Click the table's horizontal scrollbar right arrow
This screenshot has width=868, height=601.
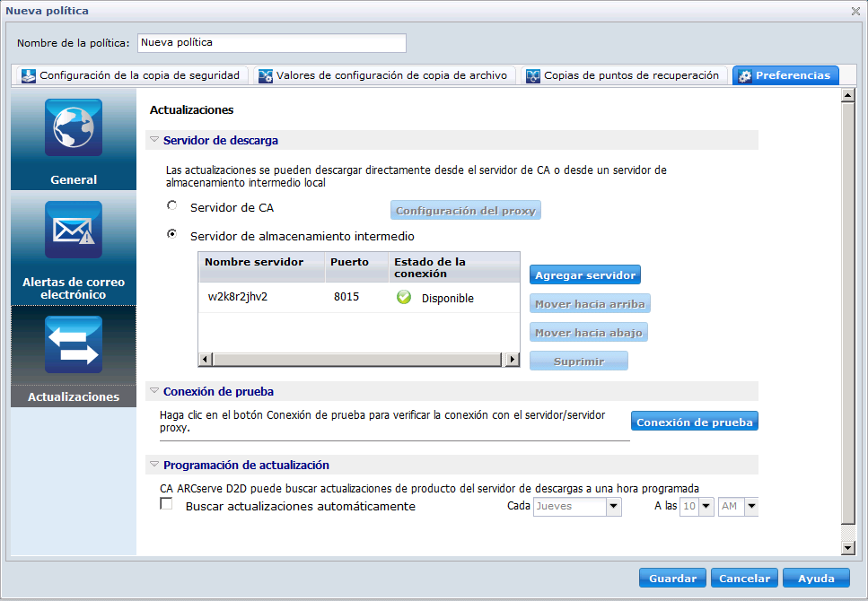512,359
